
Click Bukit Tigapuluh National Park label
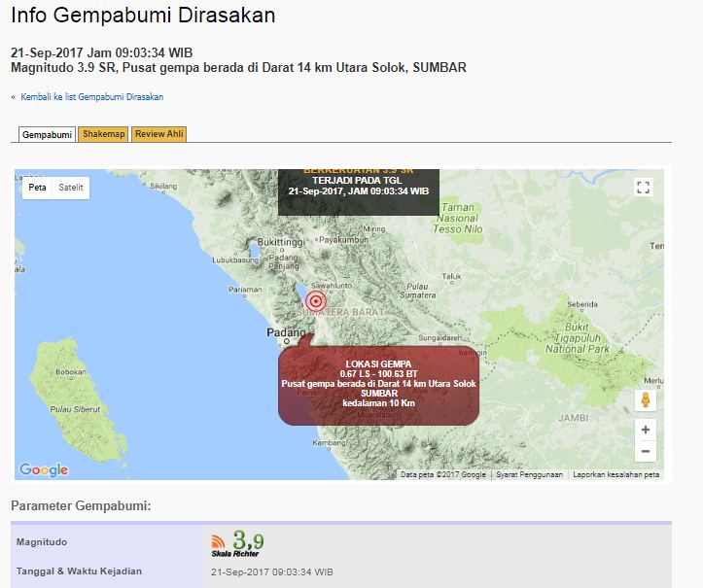click(x=578, y=337)
